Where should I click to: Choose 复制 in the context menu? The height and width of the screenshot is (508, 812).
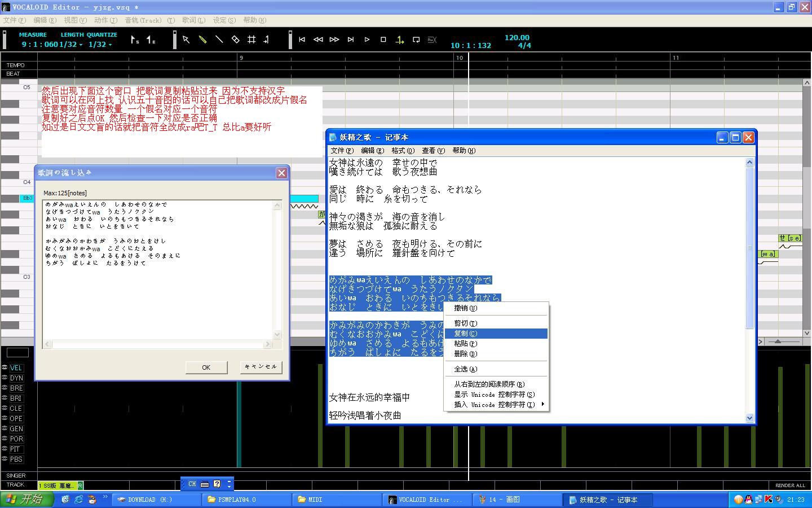click(496, 334)
